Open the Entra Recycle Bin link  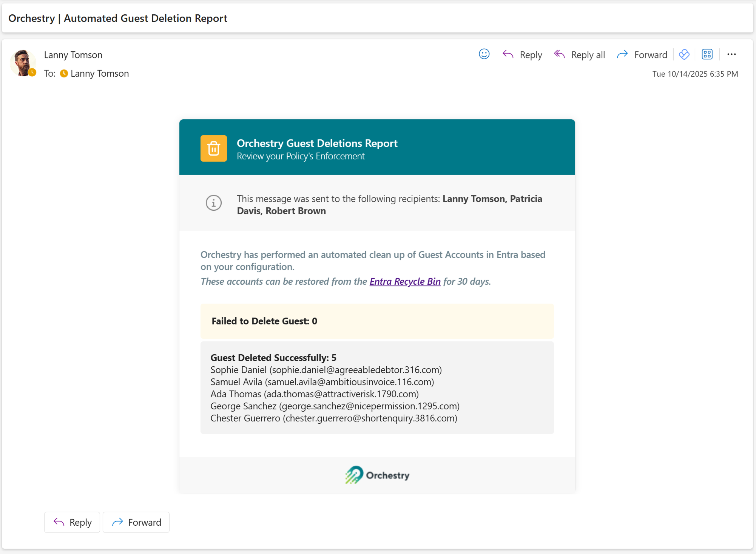405,281
